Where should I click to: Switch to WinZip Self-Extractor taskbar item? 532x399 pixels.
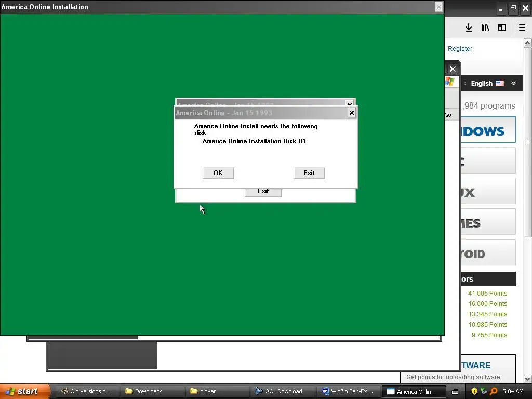348,391
